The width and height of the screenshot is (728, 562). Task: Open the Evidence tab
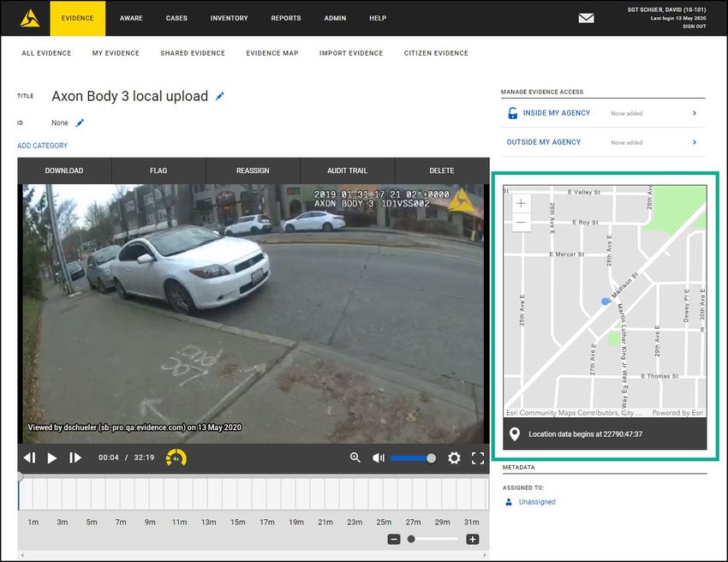click(78, 18)
